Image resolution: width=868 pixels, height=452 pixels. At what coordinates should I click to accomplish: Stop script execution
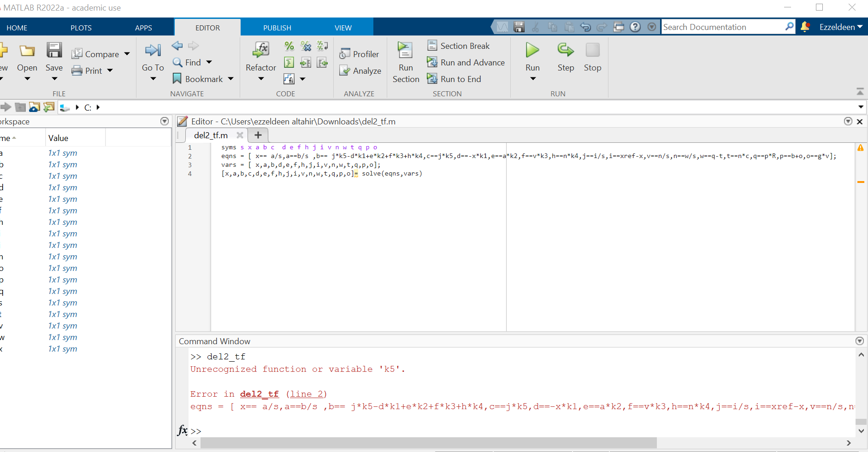click(592, 55)
